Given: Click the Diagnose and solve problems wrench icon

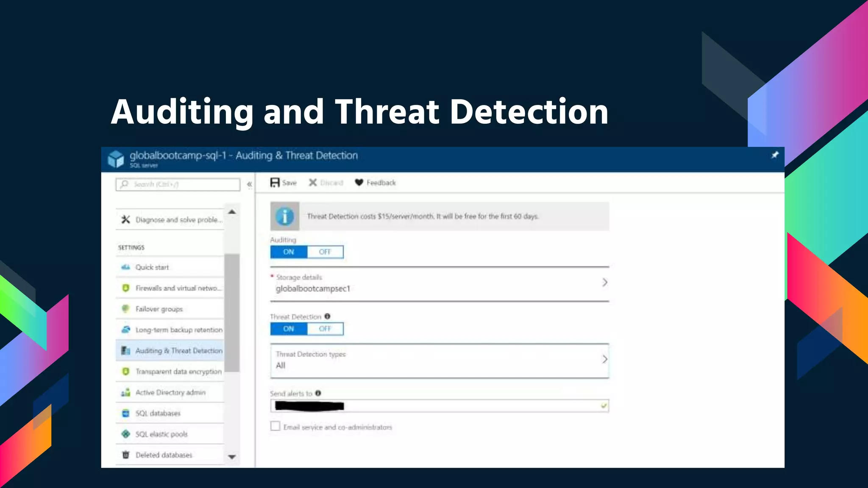Looking at the screenshot, I should coord(125,219).
